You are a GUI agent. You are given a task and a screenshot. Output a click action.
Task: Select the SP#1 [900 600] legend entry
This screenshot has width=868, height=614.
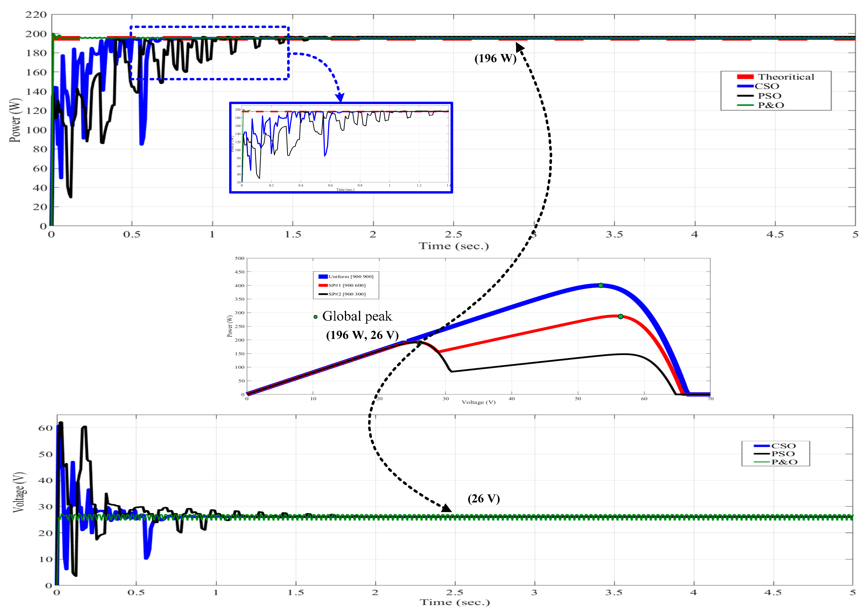(x=347, y=285)
